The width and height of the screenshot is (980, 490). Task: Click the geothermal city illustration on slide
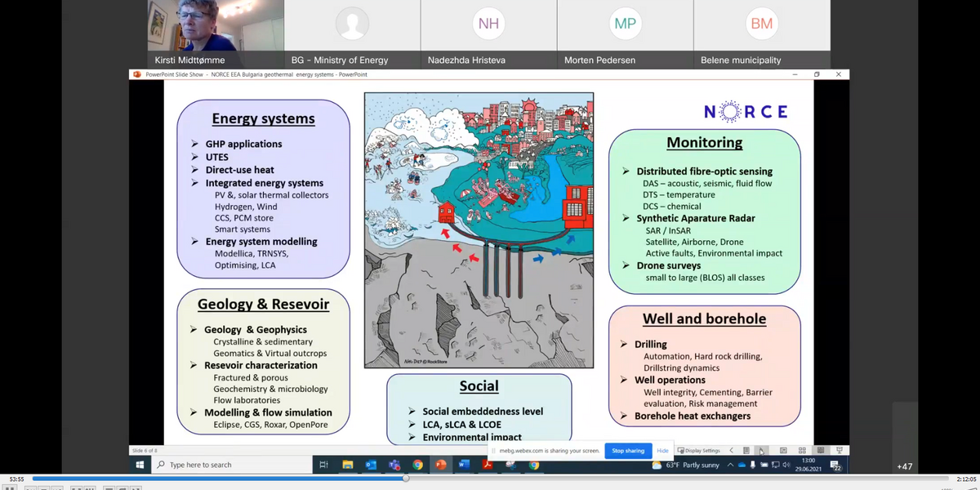click(479, 230)
